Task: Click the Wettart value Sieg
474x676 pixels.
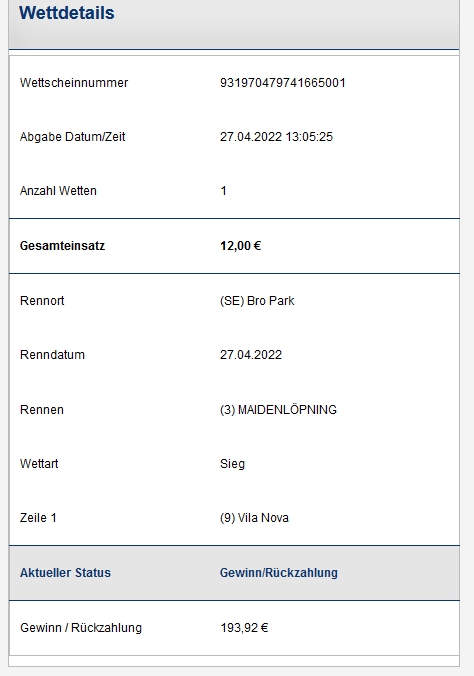Action: coord(232,464)
